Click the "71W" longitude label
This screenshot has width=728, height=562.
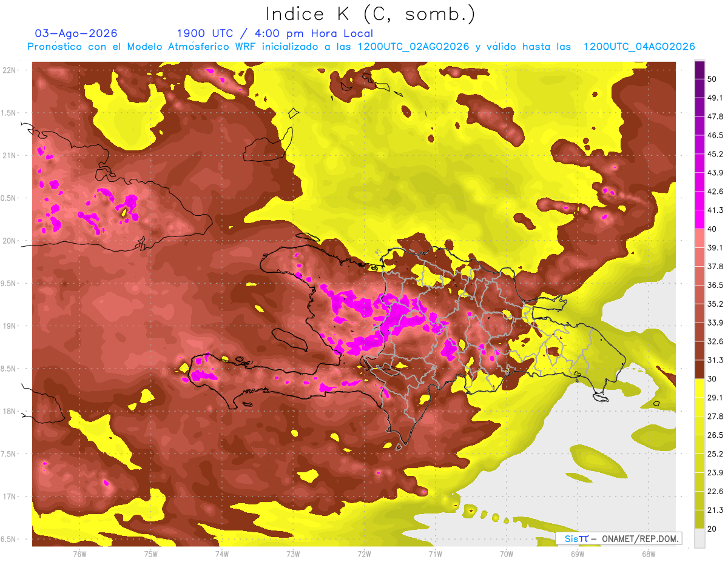[435, 554]
